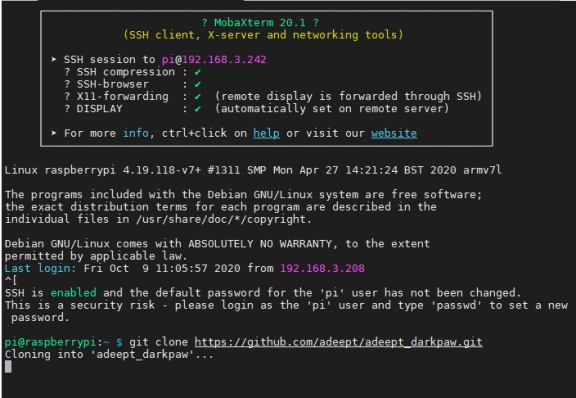This screenshot has height=398, width=576.
Task: Click the green 'enabled' word
Action: pyautogui.click(x=73, y=293)
